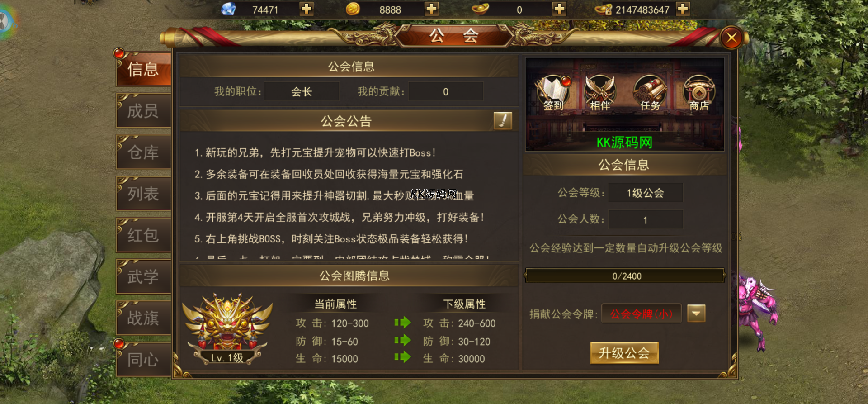Image resolution: width=868 pixels, height=404 pixels.
Task: Click the guild experience bar 0/2400
Action: pos(625,276)
